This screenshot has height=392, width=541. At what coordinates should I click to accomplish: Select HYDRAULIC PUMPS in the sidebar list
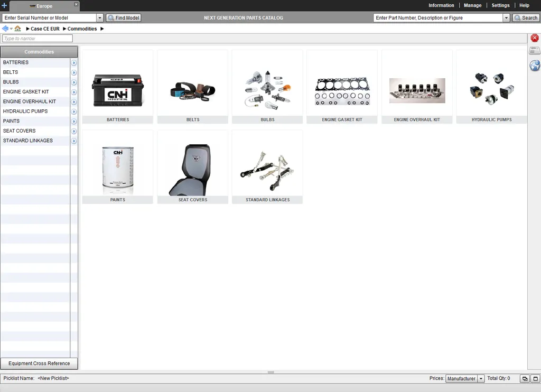35,111
